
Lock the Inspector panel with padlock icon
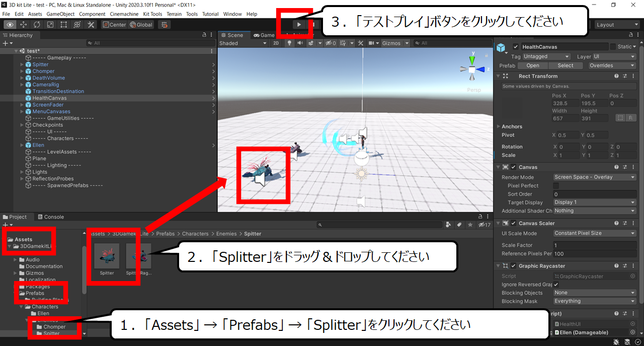[x=632, y=34]
